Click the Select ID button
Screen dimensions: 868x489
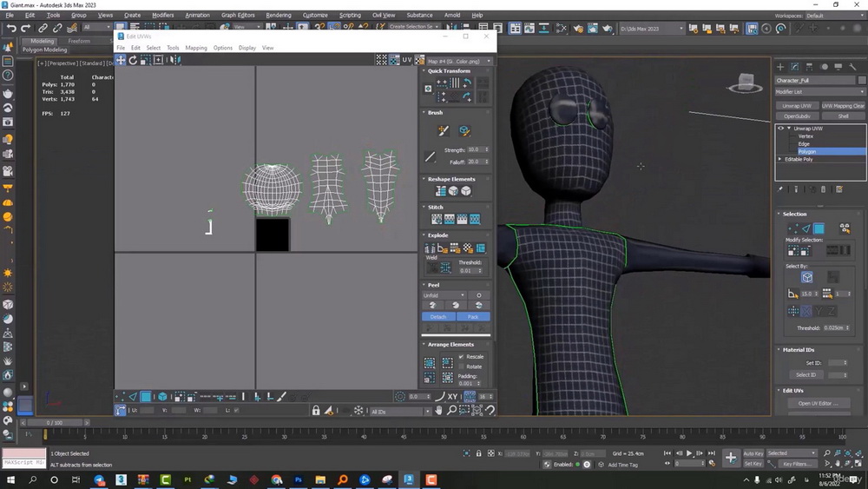tap(806, 375)
